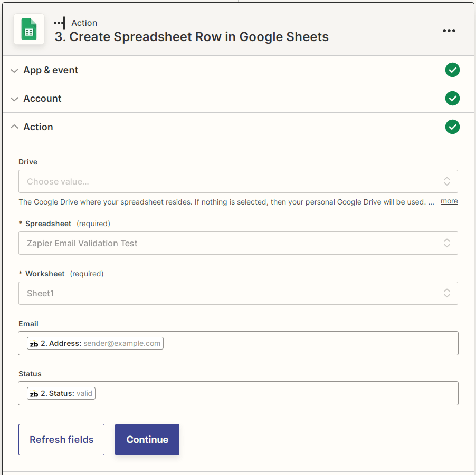Viewport: 476px width, 475px height.
Task: Click Refresh fields
Action: click(61, 439)
